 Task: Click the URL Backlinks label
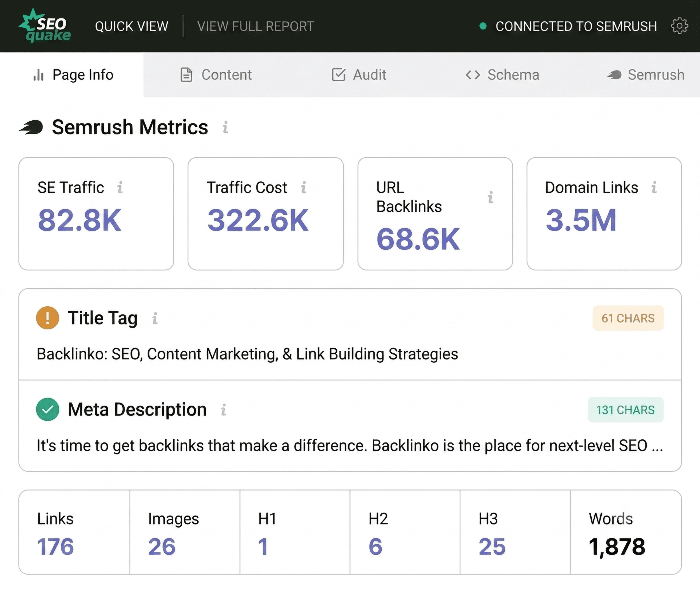tap(409, 197)
